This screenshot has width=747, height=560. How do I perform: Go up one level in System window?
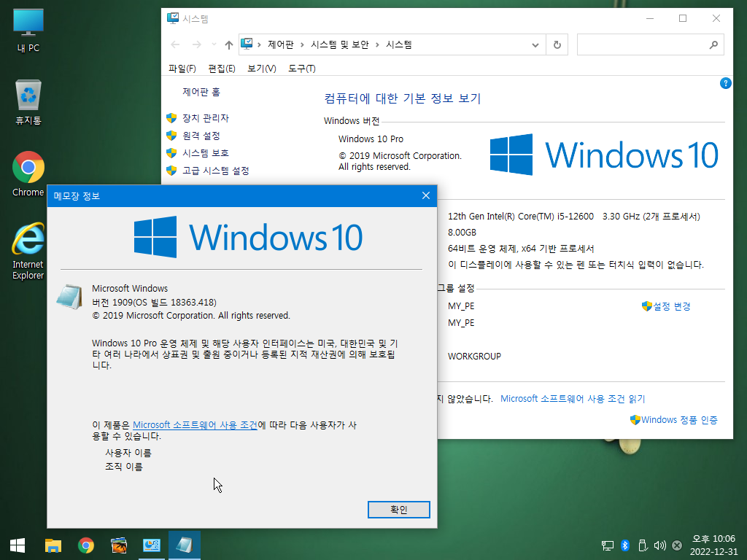229,44
